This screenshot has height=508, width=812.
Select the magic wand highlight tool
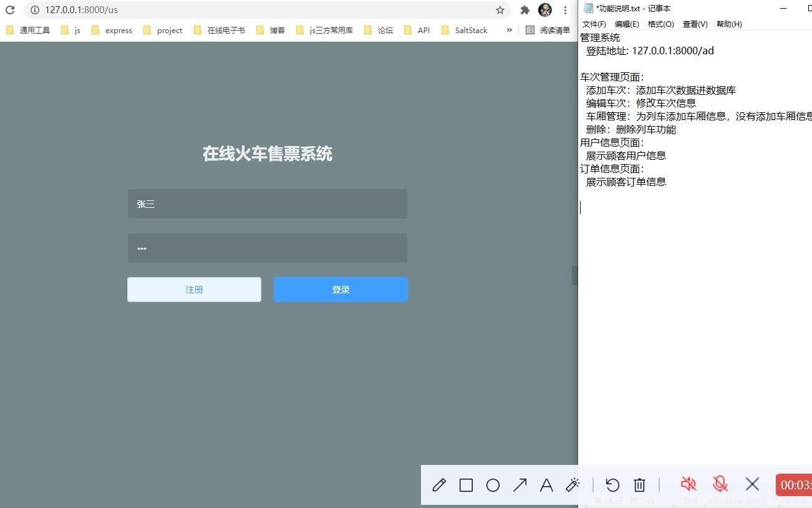573,485
